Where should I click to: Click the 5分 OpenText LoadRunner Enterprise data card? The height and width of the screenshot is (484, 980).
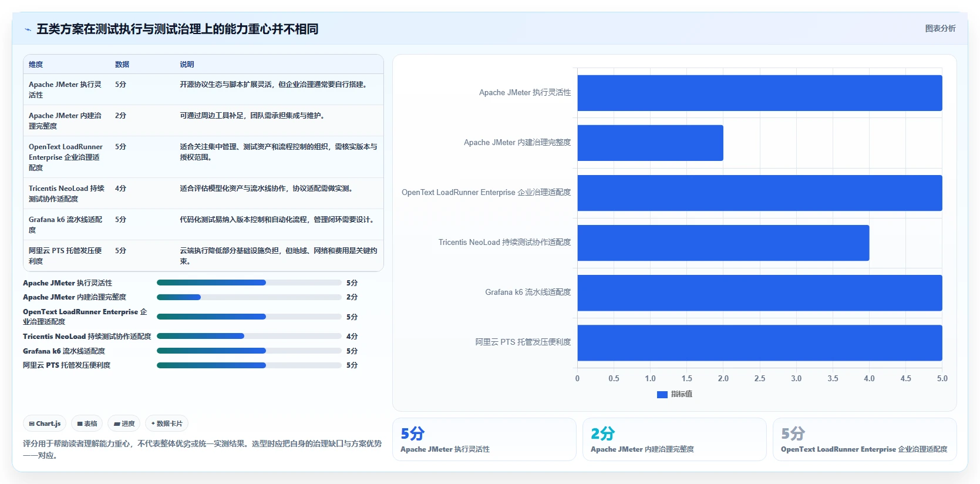(x=865, y=439)
